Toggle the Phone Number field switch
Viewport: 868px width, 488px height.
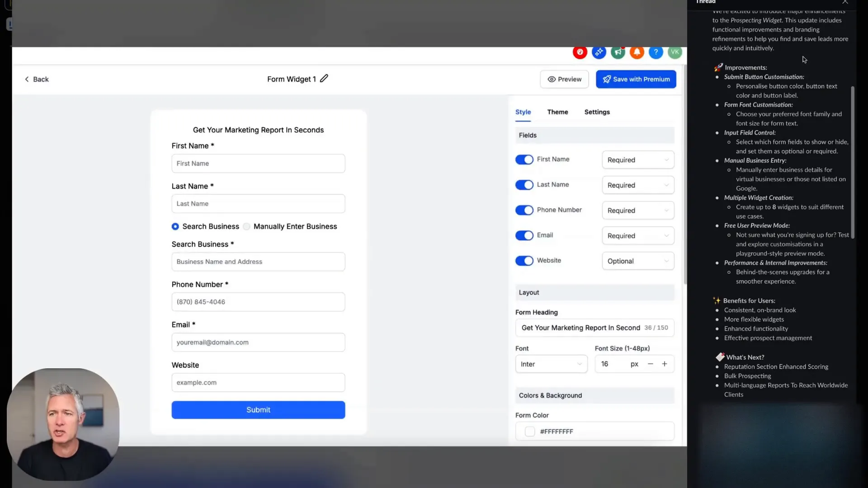point(524,210)
